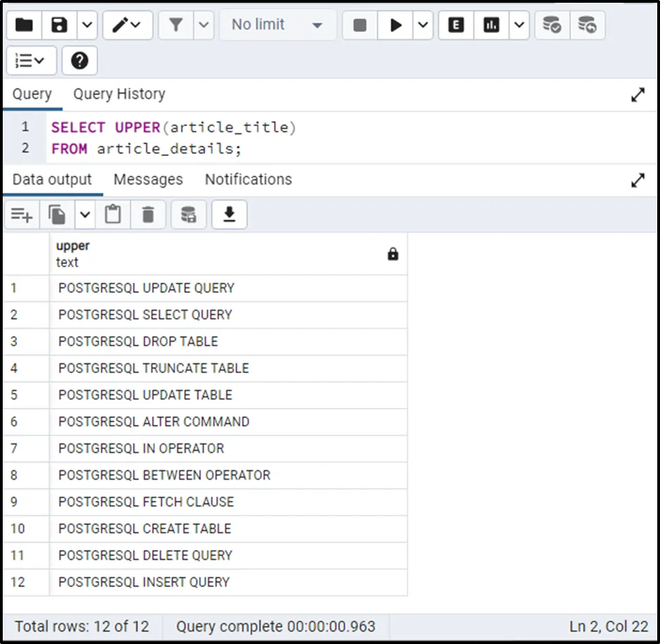Execute the query with play button

point(396,25)
